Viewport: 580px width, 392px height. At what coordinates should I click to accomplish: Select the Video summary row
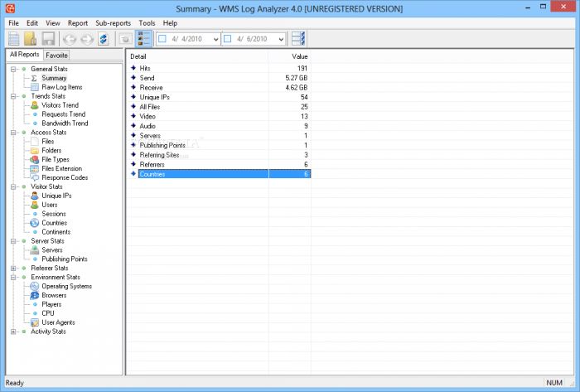[x=220, y=116]
